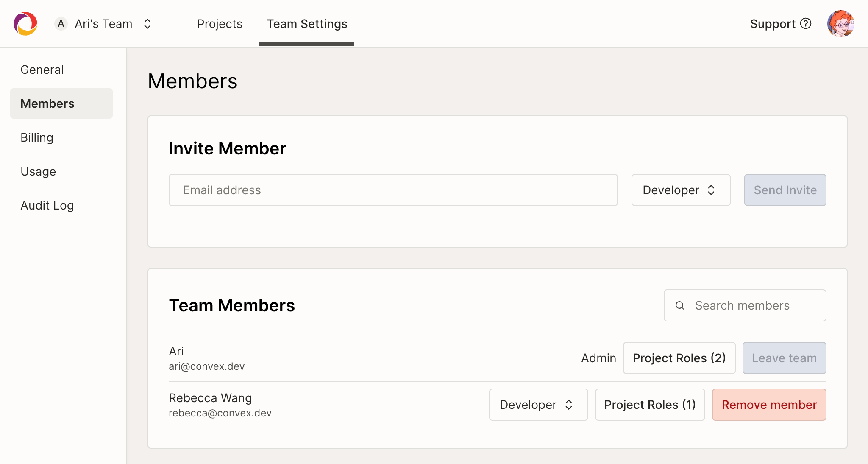Open the Usage sidebar page

[38, 171]
